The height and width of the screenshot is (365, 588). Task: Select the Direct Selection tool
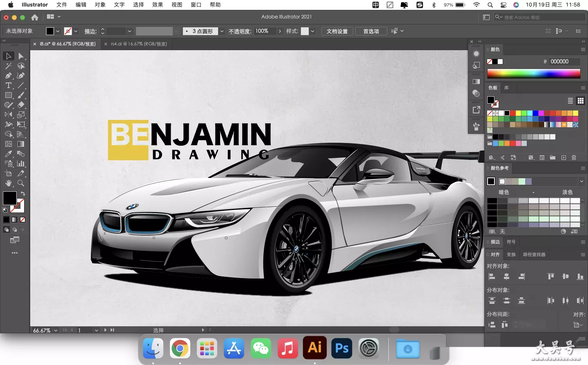(x=21, y=56)
